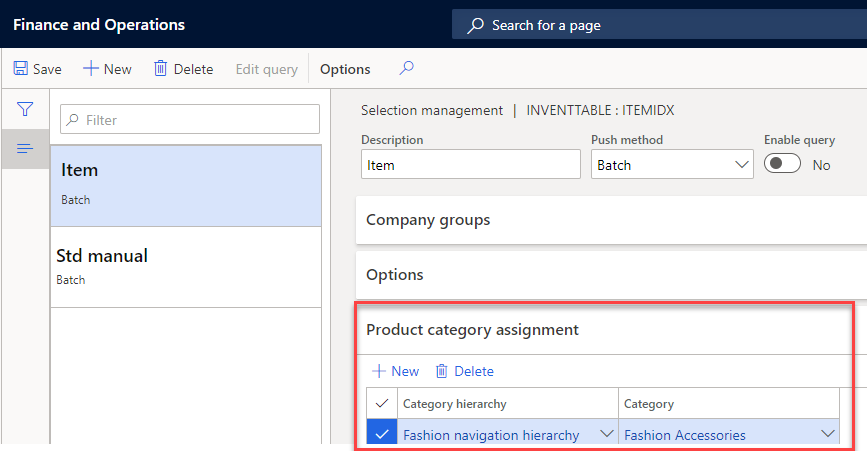Image resolution: width=867 pixels, height=451 pixels.
Task: Click the Category column header
Action: 729,403
